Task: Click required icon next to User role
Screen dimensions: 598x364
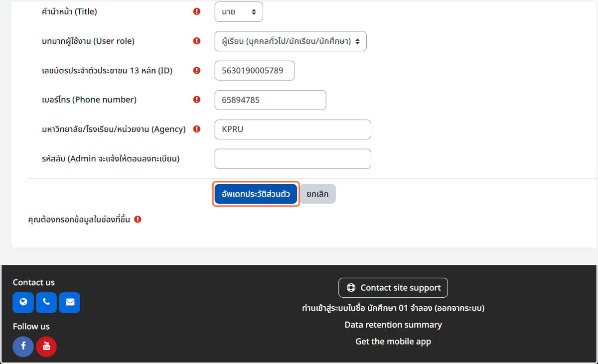Action: point(197,41)
